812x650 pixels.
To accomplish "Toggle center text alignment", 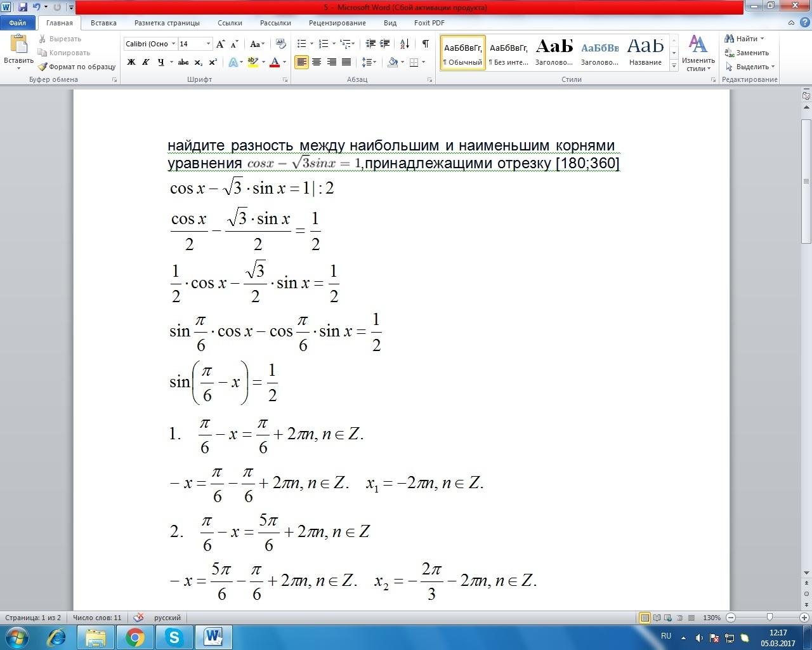I will [317, 62].
